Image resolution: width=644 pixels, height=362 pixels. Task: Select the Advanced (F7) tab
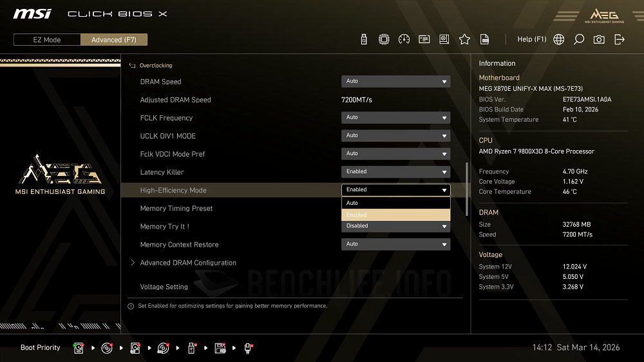[114, 40]
